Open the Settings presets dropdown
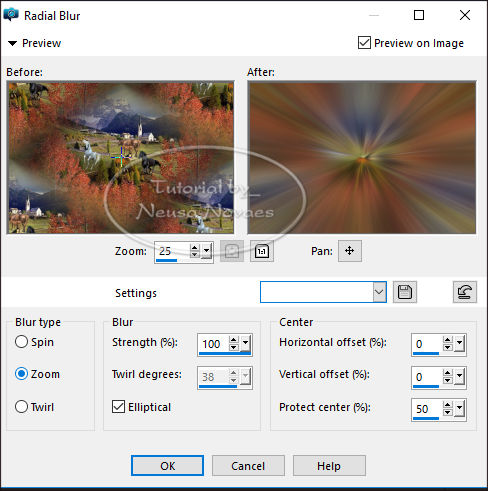The width and height of the screenshot is (488, 491). click(x=379, y=292)
